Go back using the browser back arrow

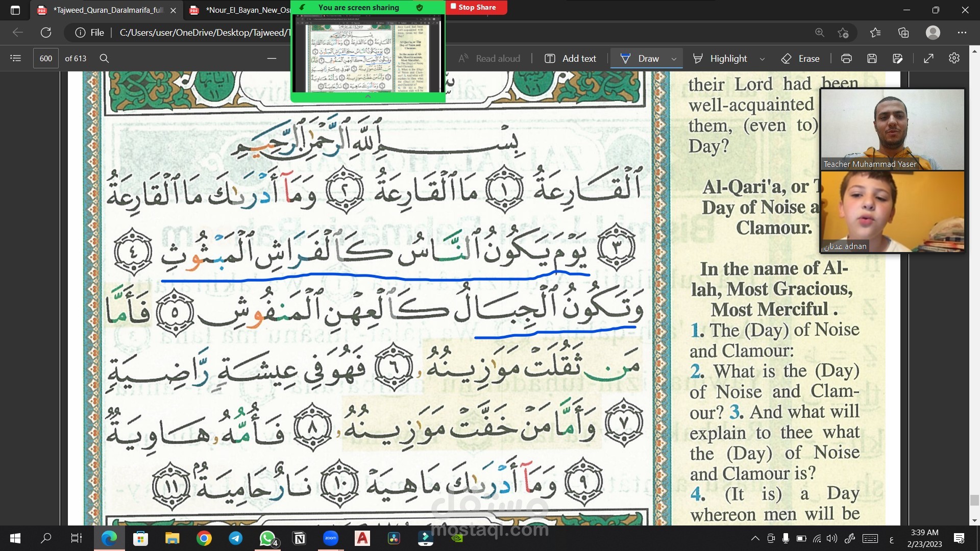(x=18, y=33)
